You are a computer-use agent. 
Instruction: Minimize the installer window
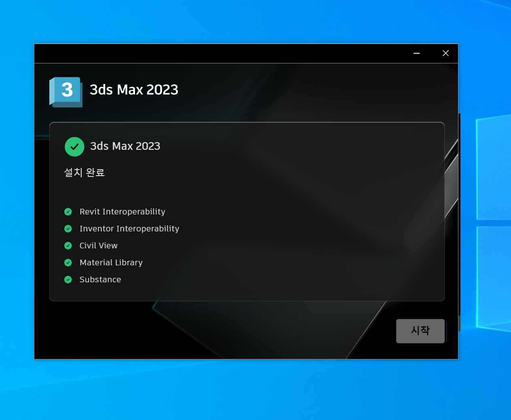(416, 53)
